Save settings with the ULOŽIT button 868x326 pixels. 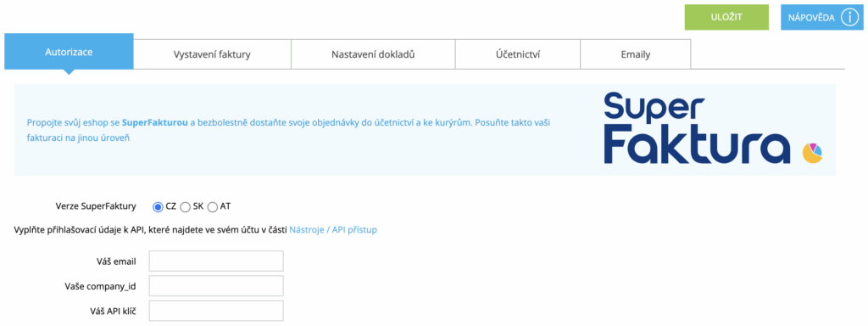tap(726, 17)
